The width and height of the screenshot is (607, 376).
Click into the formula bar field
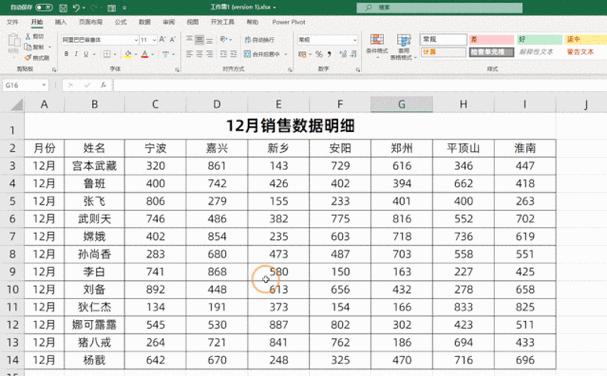[360, 85]
